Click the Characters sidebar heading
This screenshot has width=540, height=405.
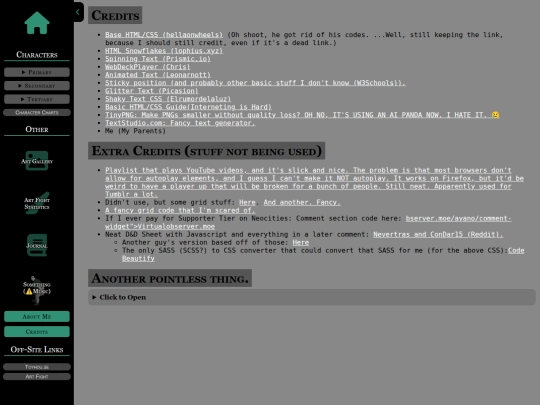[37, 55]
